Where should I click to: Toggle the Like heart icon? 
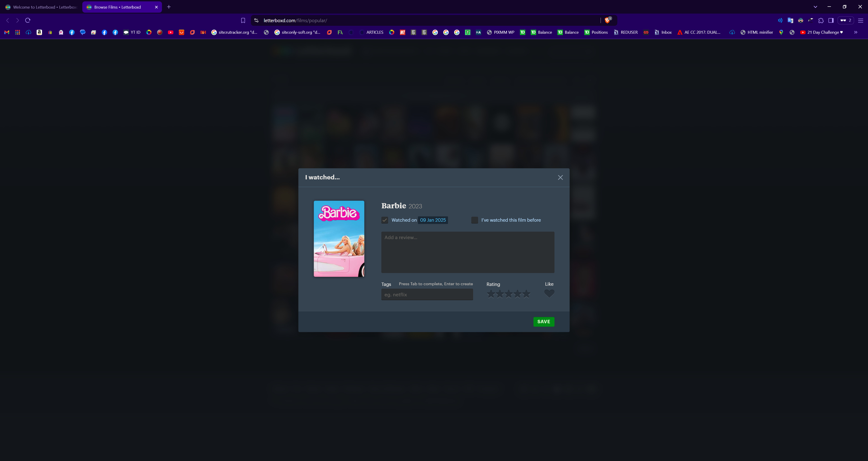point(549,294)
